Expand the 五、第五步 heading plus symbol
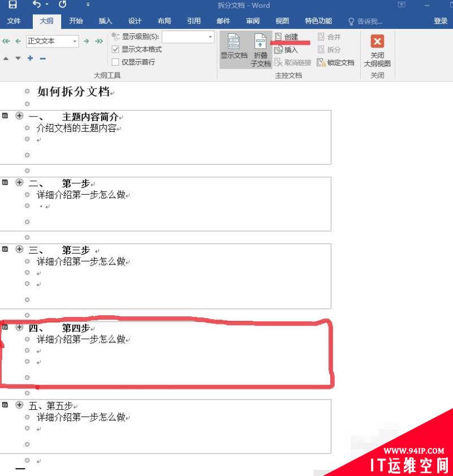Image resolution: width=453 pixels, height=476 pixels. [x=19, y=405]
